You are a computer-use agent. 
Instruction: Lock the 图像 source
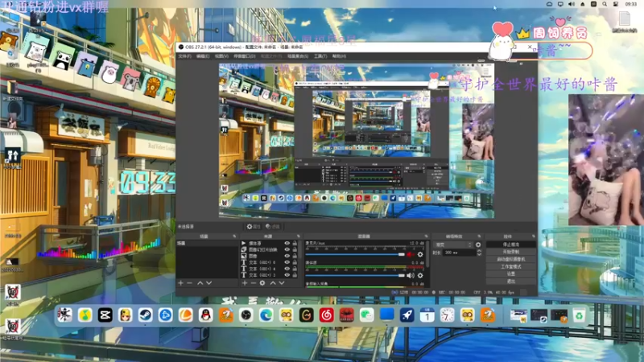pyautogui.click(x=295, y=256)
